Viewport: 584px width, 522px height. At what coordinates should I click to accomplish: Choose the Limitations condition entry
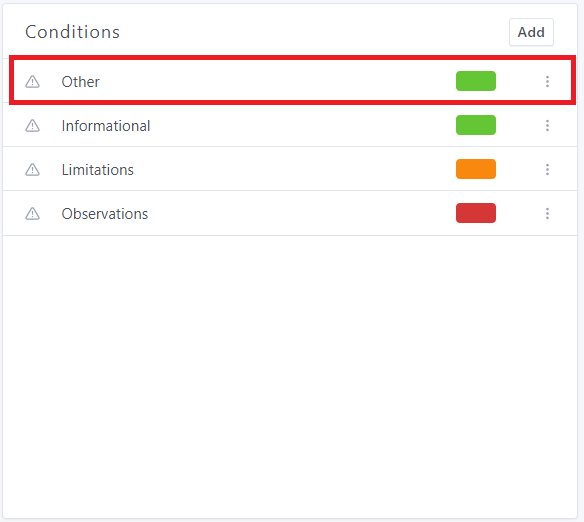click(x=98, y=170)
